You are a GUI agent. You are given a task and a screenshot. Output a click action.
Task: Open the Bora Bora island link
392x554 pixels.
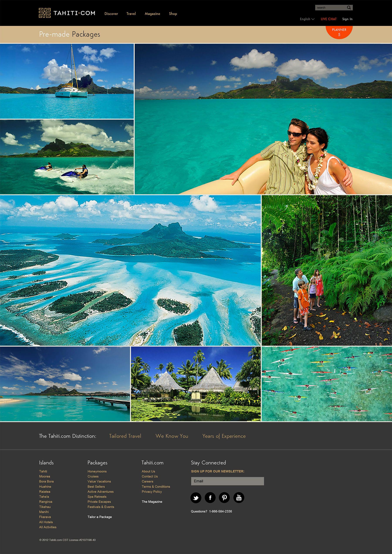click(x=46, y=481)
